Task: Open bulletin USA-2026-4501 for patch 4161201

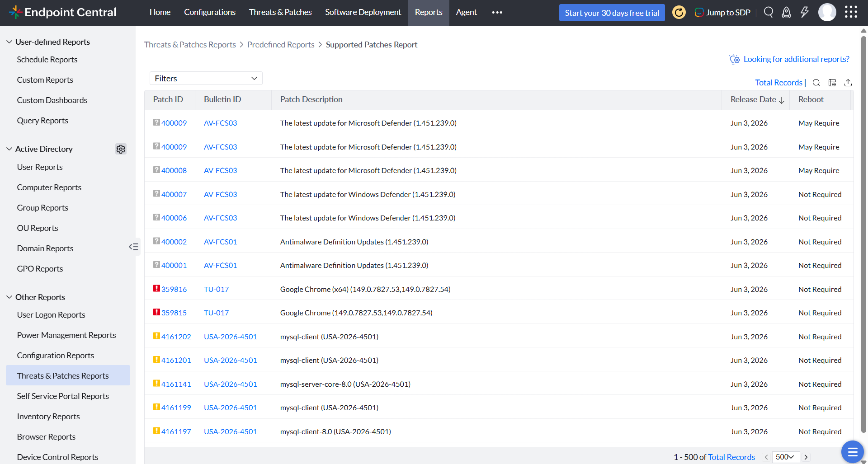Action: pos(231,360)
